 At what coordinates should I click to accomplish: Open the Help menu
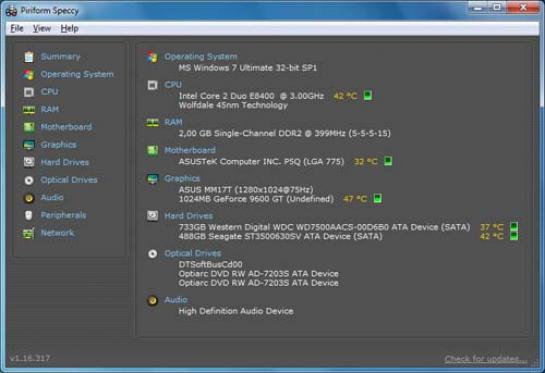pyautogui.click(x=69, y=29)
